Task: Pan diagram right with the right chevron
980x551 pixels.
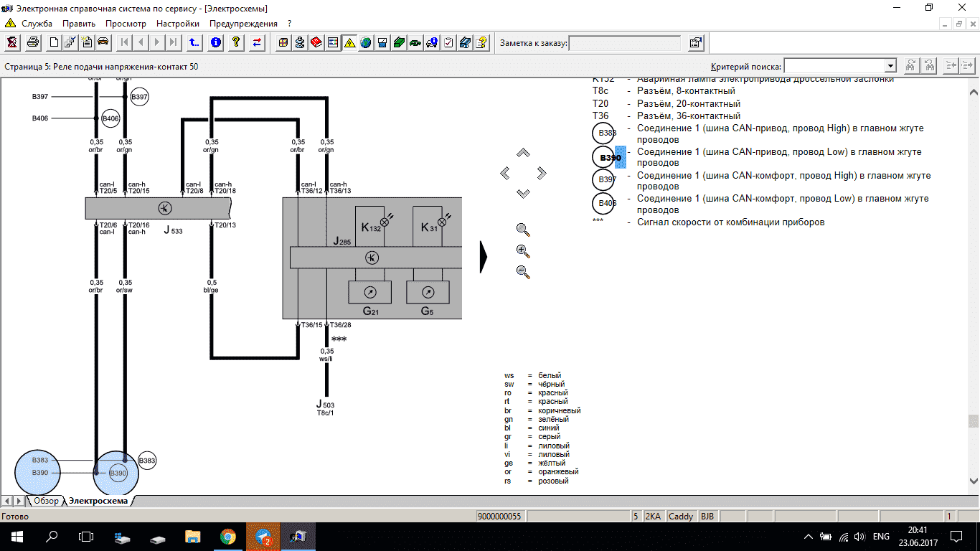Action: point(542,173)
